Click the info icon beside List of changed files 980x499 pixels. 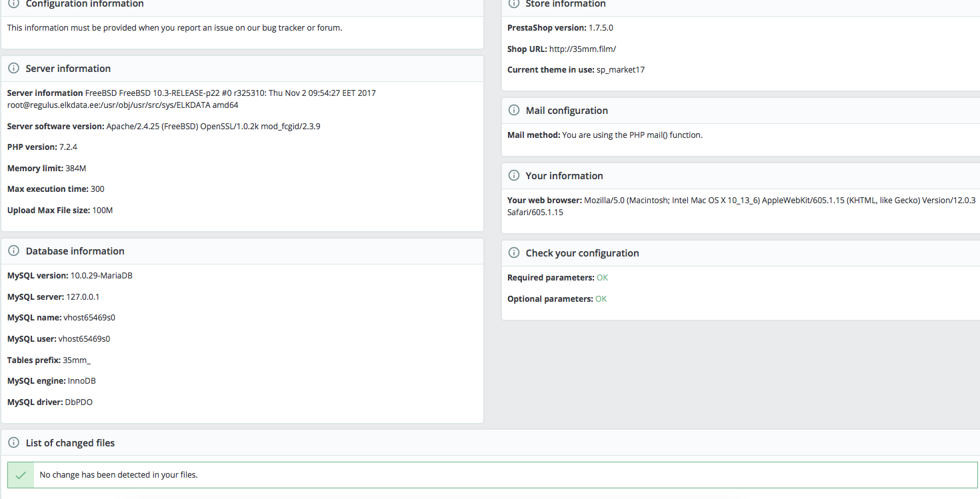pos(13,443)
